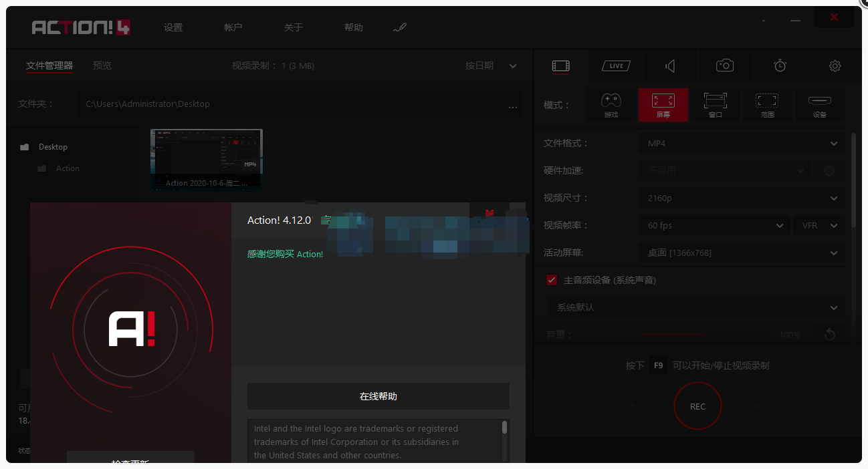Select the LIVE streaming tab icon
Viewport: 868px width, 469px height.
click(x=615, y=65)
